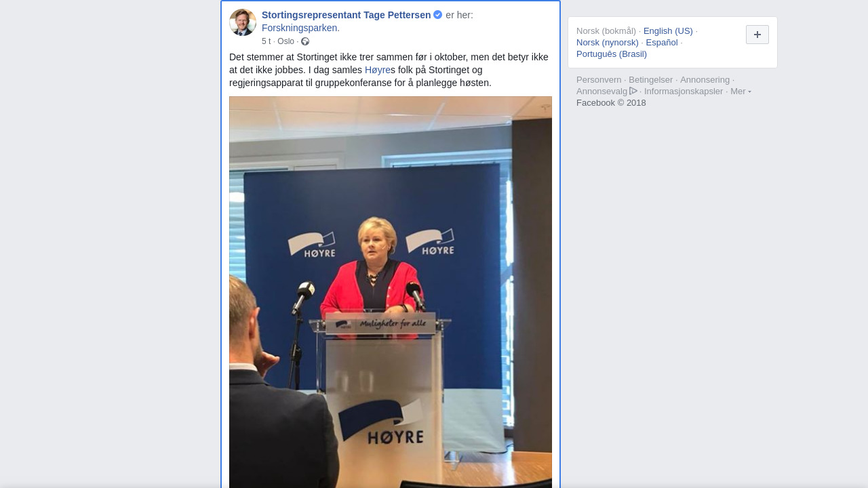Switch language to Norsk (nynorsk)

coord(608,43)
